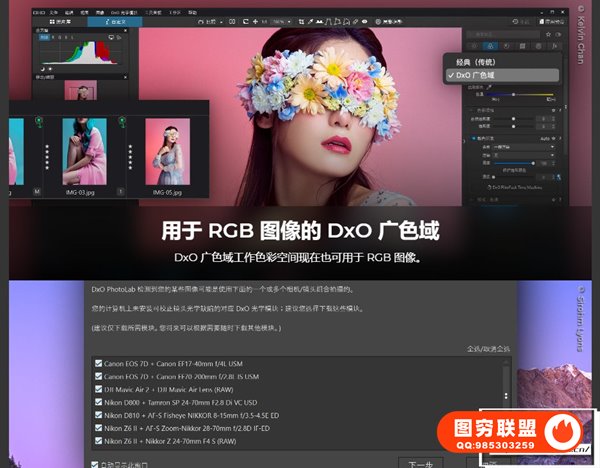Adjust the color temperature slider
Screen dimensions: 600x468
tap(515, 95)
